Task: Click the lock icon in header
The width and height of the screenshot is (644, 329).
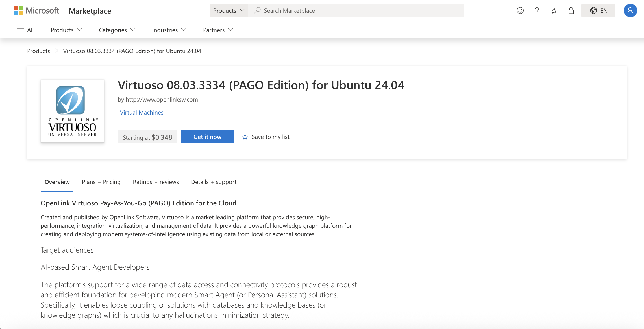Action: point(571,10)
